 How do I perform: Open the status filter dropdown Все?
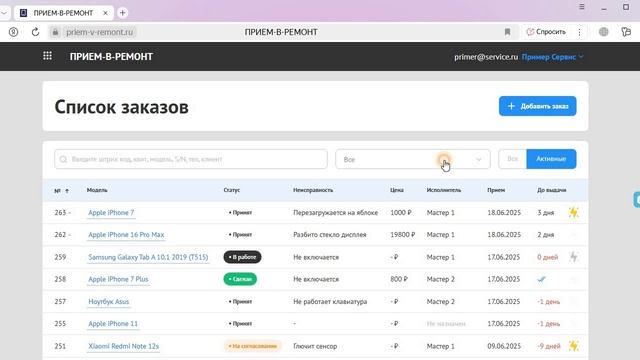click(x=413, y=159)
